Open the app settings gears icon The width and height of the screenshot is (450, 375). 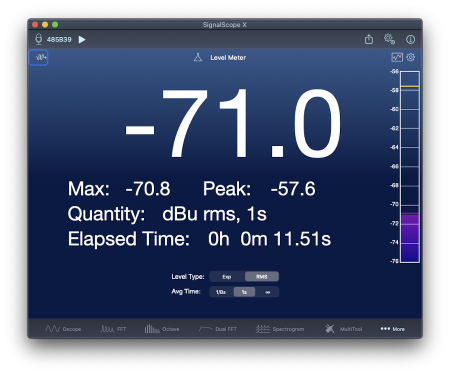tap(389, 39)
